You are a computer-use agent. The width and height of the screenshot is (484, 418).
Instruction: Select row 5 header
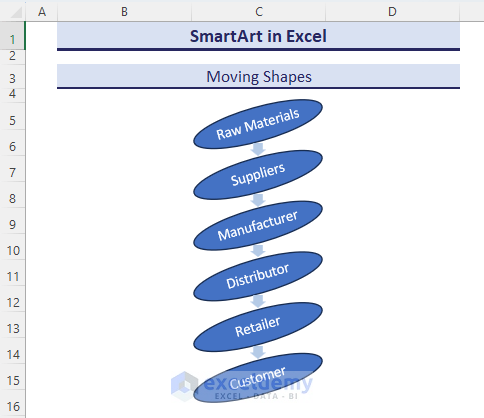(x=12, y=116)
